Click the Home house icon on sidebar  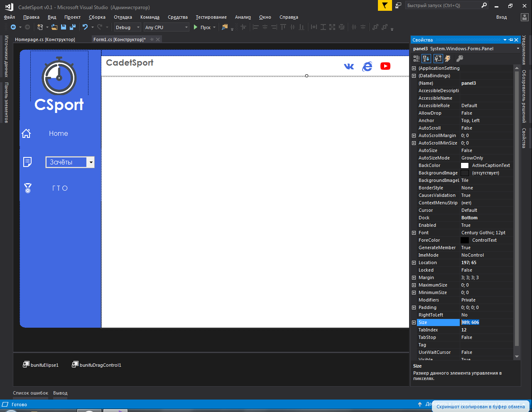click(26, 133)
